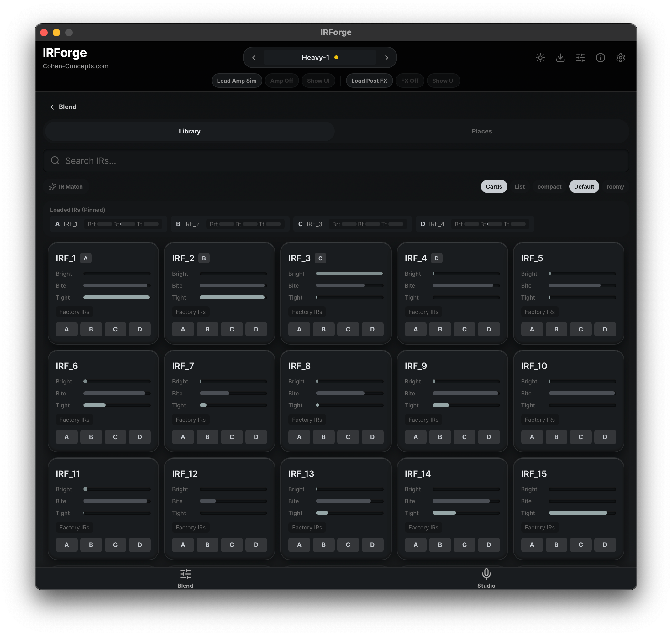This screenshot has height=636, width=672.
Task: Go to previous preset arrow
Action: pos(254,58)
